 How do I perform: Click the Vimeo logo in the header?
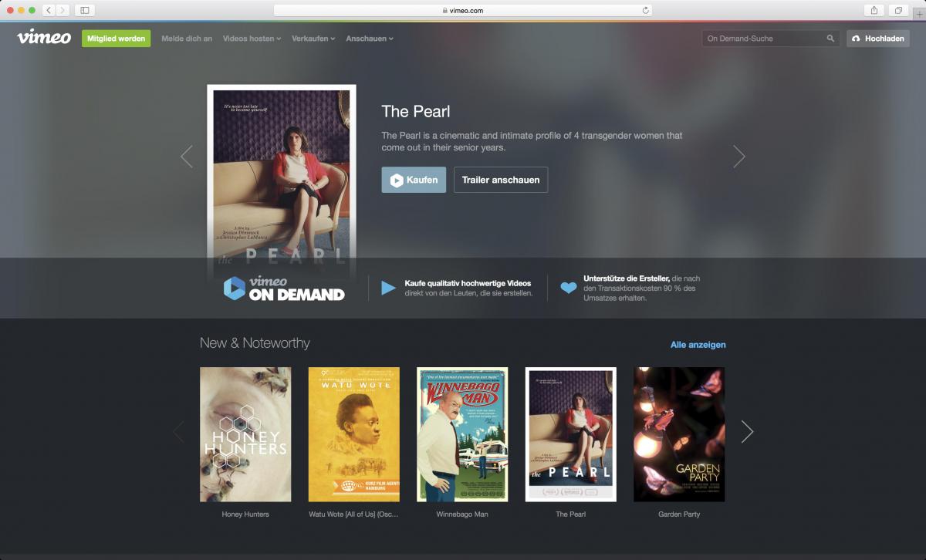pos(44,37)
